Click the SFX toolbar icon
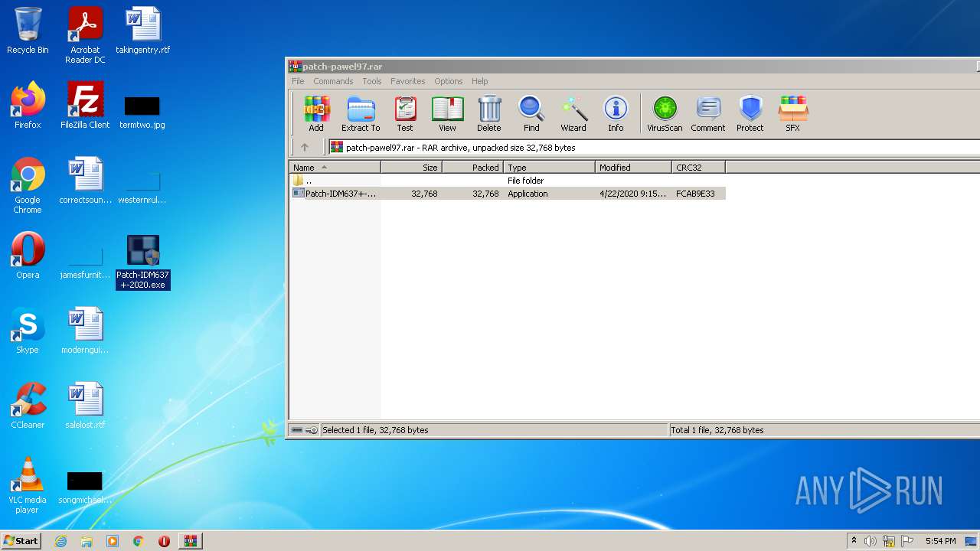 pyautogui.click(x=793, y=114)
